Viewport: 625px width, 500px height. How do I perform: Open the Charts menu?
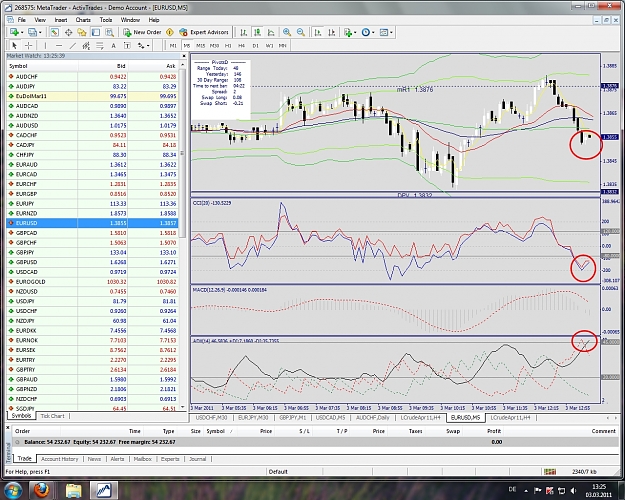83,20
